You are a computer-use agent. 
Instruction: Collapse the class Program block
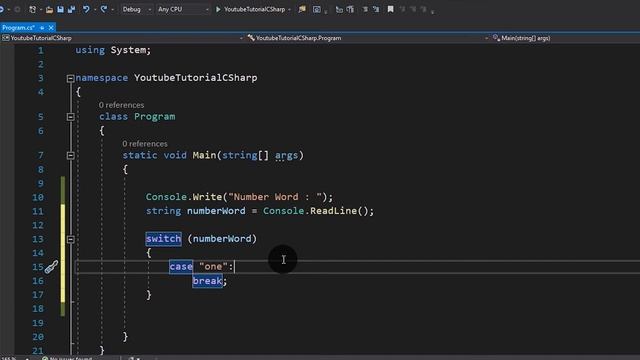[70, 117]
